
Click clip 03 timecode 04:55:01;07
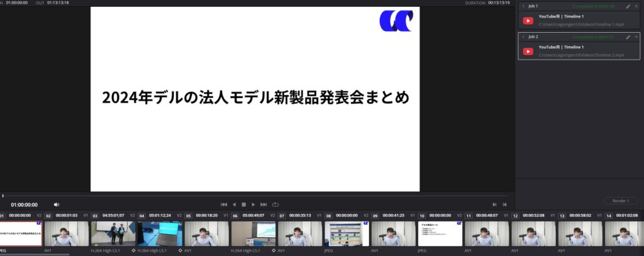[x=113, y=215]
